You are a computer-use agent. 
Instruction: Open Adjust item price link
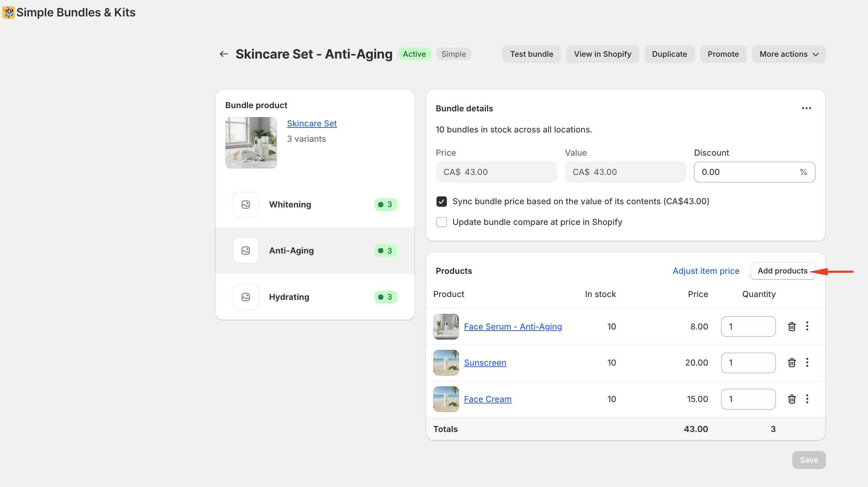coord(706,271)
